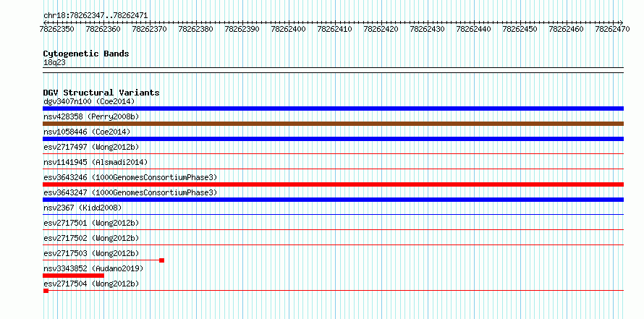
Task: Click ruler position 78262380
Action: coord(195,29)
